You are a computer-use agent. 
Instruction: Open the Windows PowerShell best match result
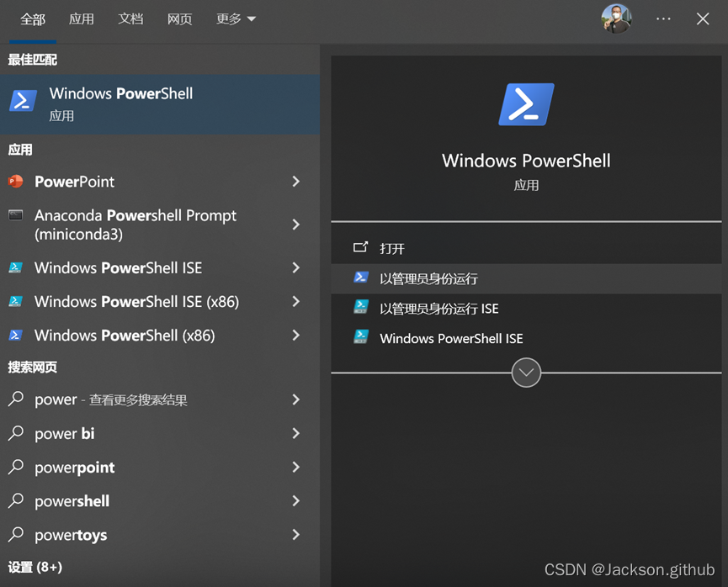160,104
